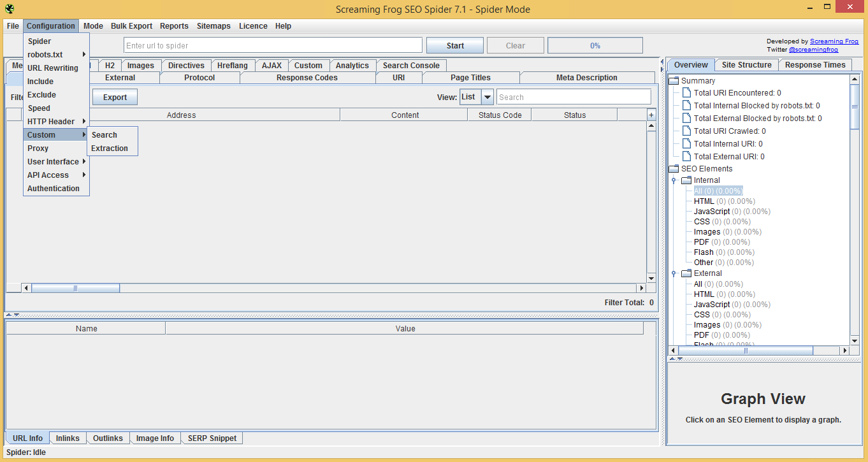Viewport: 868px width, 462px height.
Task: Click the document icon beside Total Internal URI
Action: 686,144
